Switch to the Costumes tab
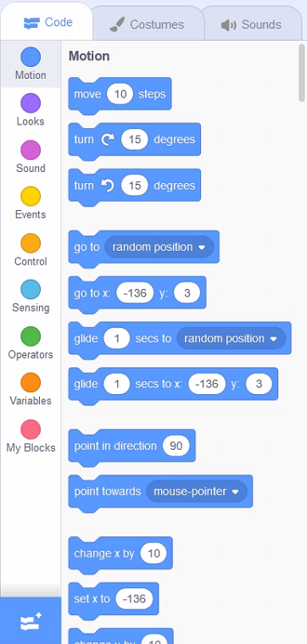 tap(149, 25)
